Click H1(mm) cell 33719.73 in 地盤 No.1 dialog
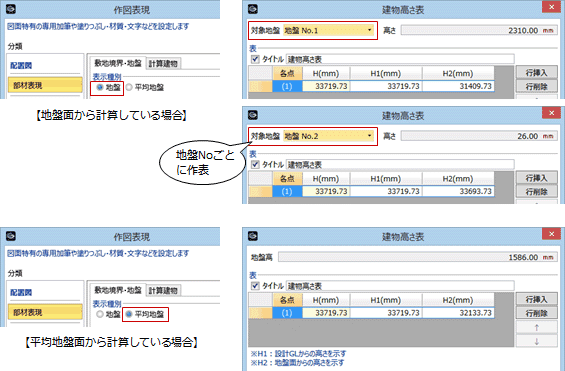The image size is (565, 371). click(386, 86)
